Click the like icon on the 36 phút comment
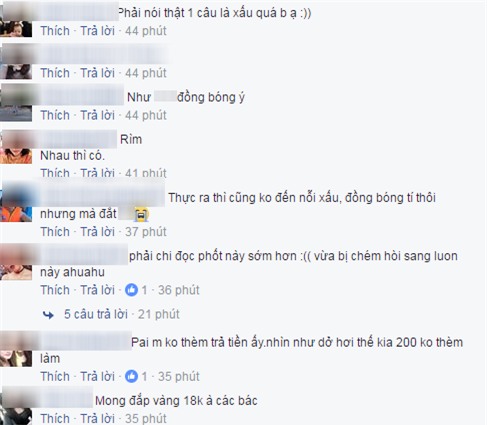 tap(131, 290)
